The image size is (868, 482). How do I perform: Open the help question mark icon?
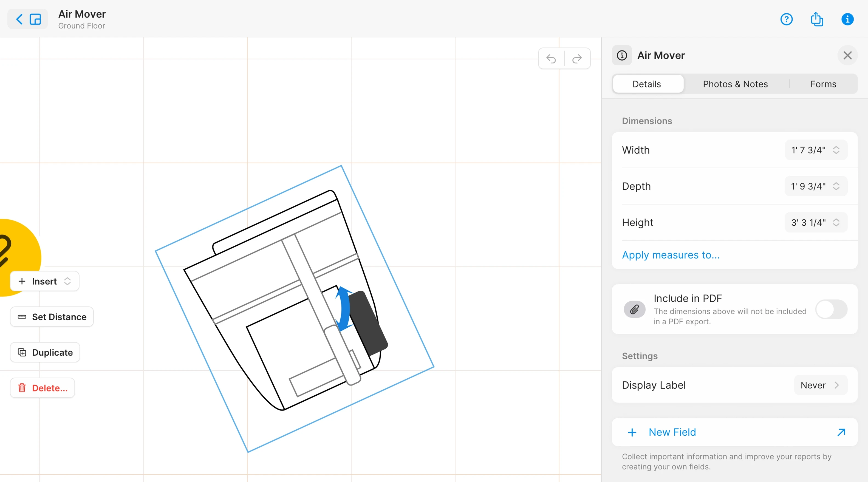click(786, 19)
